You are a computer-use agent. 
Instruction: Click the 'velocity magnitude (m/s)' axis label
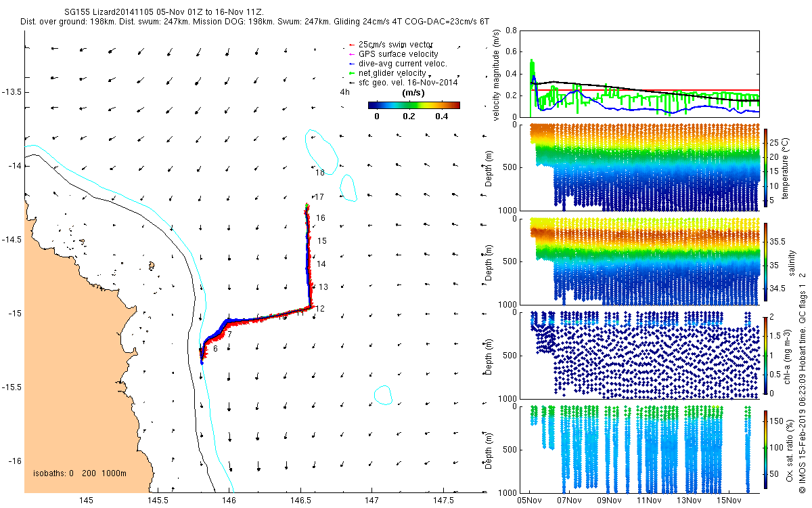[x=497, y=75]
